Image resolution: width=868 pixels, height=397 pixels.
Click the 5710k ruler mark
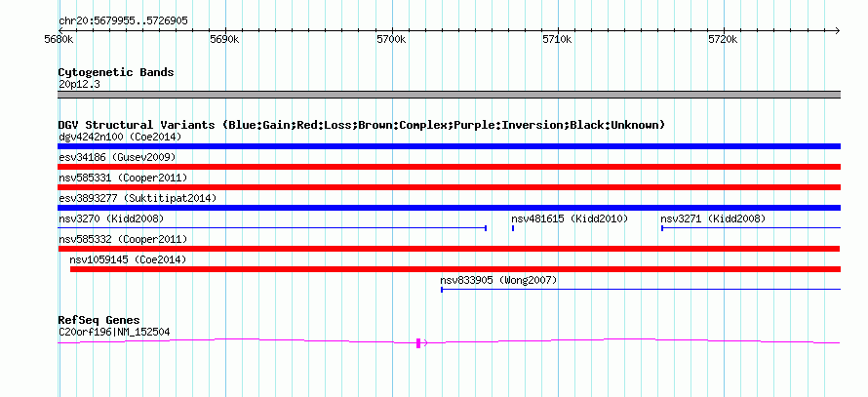pyautogui.click(x=558, y=40)
